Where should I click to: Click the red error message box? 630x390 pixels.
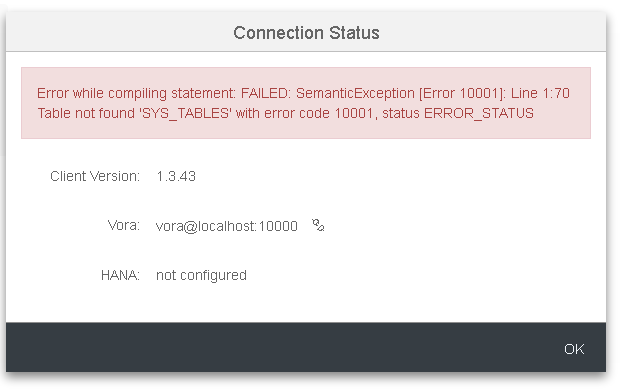point(306,103)
